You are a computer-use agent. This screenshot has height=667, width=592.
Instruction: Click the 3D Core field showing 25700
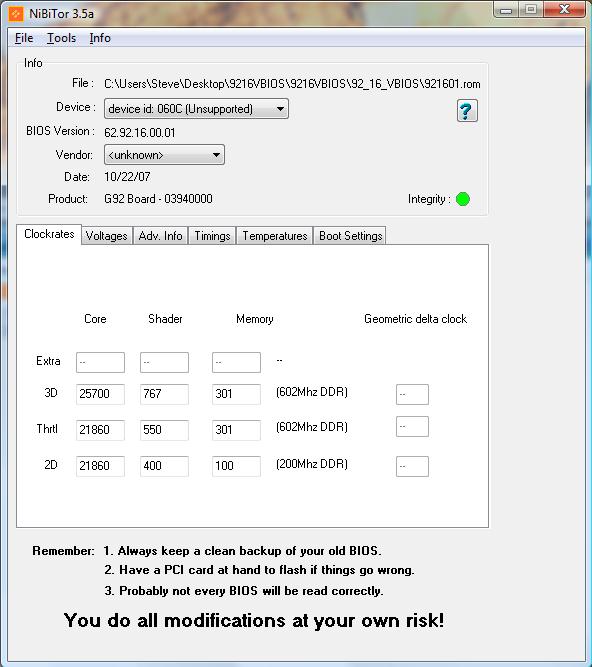coord(100,394)
